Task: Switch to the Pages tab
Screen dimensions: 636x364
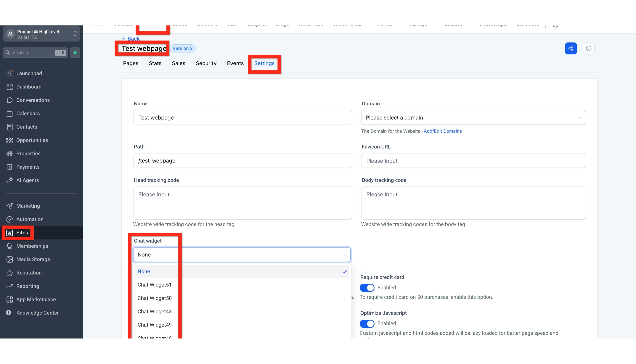Action: point(131,63)
